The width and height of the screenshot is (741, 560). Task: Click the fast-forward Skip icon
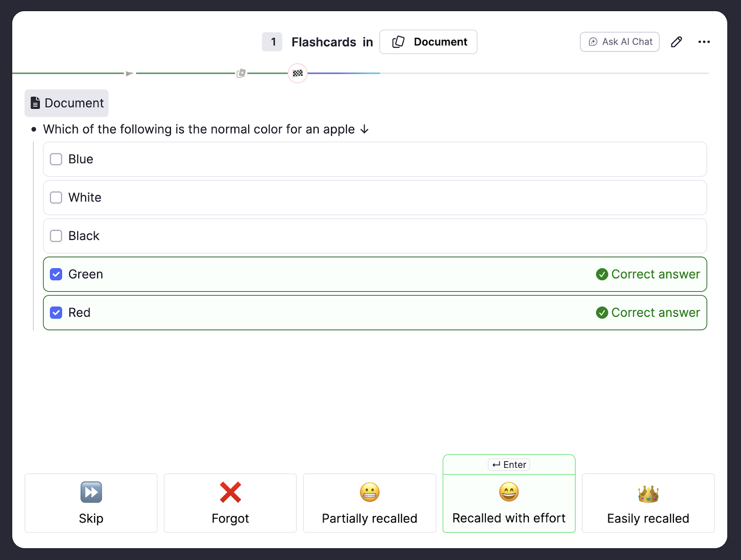tap(91, 492)
